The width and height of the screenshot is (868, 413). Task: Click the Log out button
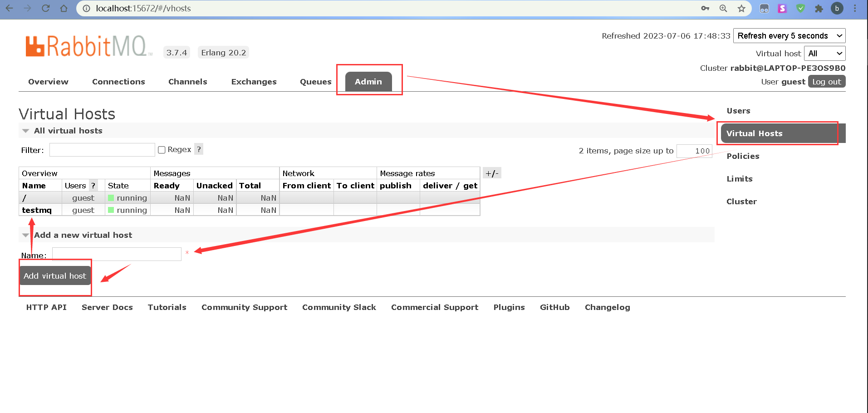(827, 82)
